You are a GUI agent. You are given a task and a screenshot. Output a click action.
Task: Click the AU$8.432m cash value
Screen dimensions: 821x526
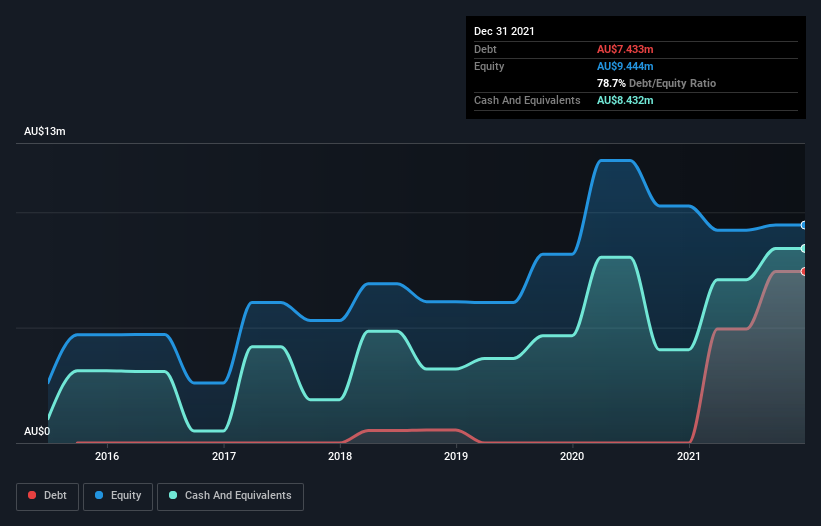[625, 100]
